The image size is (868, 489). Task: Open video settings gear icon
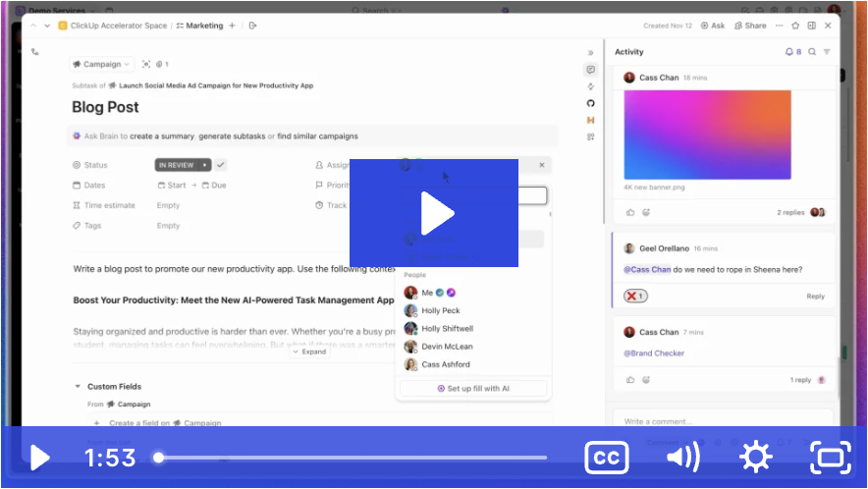(756, 458)
